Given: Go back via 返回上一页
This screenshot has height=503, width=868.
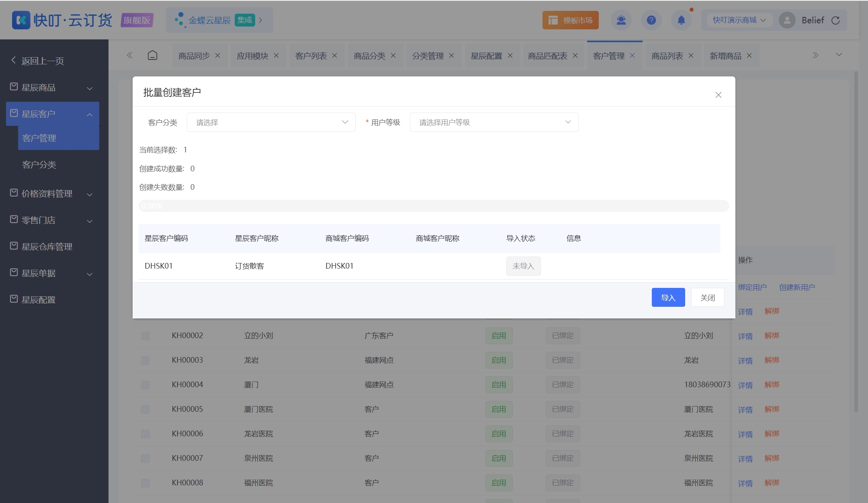Looking at the screenshot, I should 37,61.
